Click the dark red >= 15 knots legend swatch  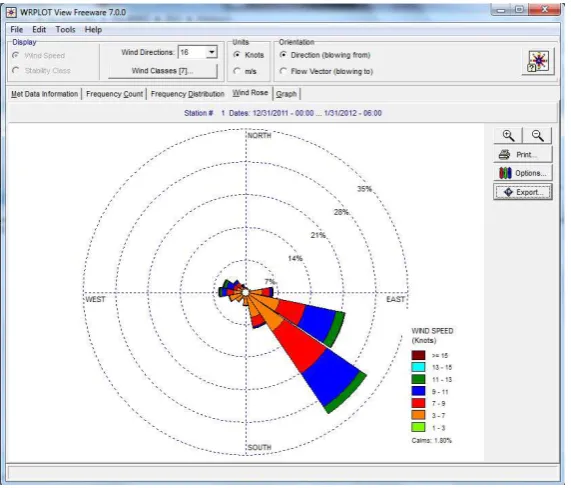tap(418, 355)
